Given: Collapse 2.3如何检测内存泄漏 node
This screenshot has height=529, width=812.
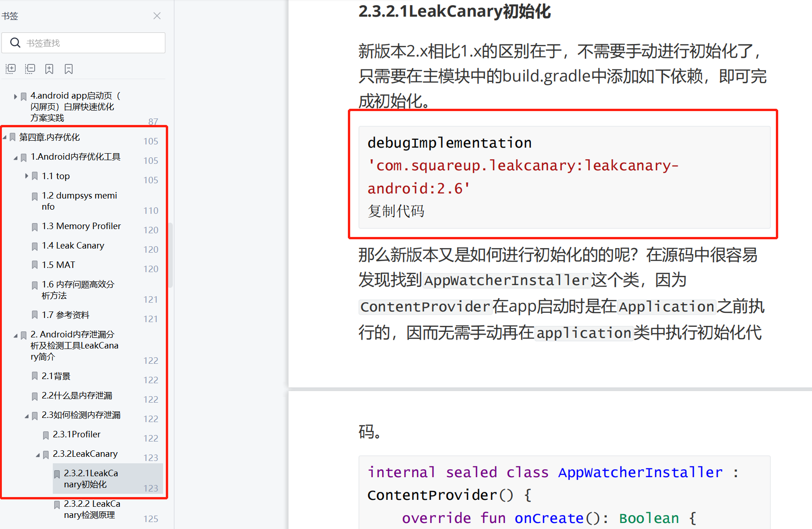Looking at the screenshot, I should 26,416.
